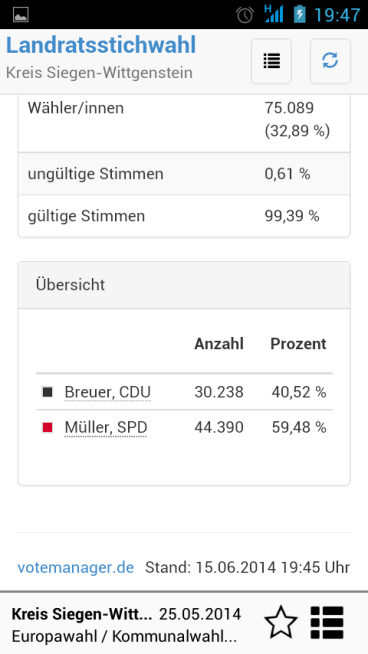368x654 pixels.
Task: Refresh results with the reload icon
Action: [x=330, y=61]
